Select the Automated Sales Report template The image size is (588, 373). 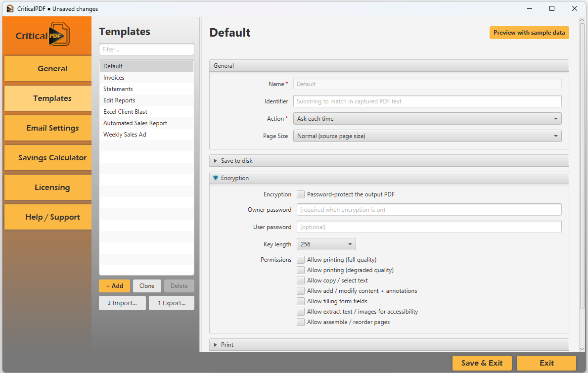[146, 123]
